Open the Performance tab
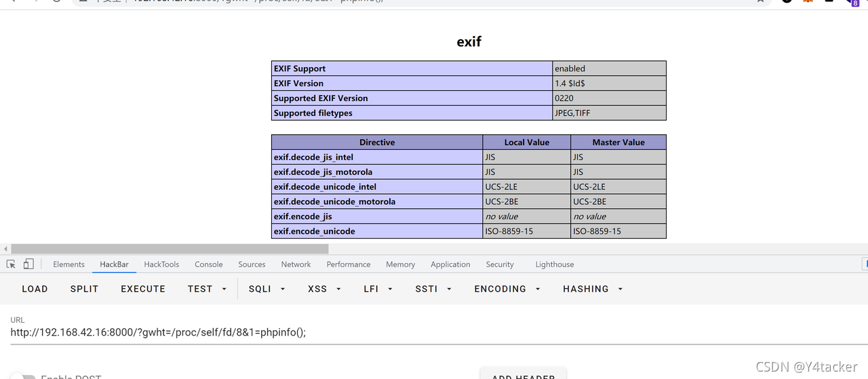 click(349, 264)
